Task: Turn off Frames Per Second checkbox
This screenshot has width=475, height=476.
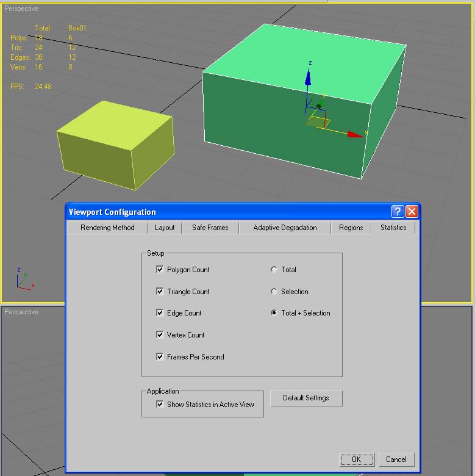Action: pyautogui.click(x=160, y=357)
